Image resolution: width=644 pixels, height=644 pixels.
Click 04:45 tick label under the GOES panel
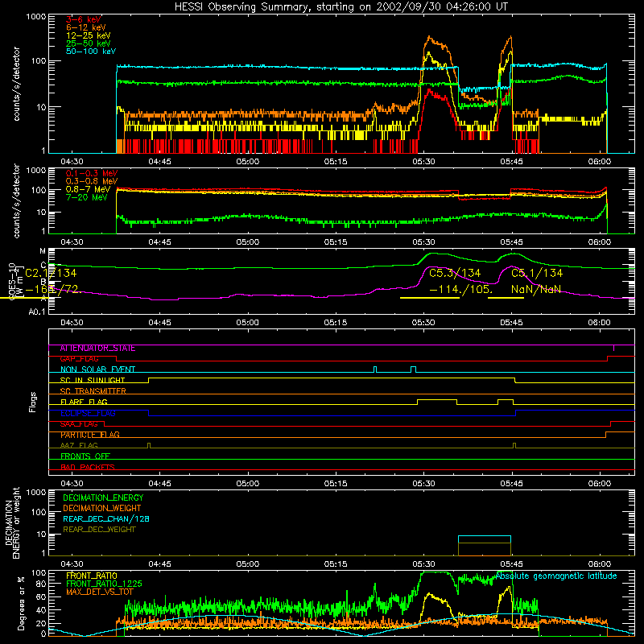(159, 323)
